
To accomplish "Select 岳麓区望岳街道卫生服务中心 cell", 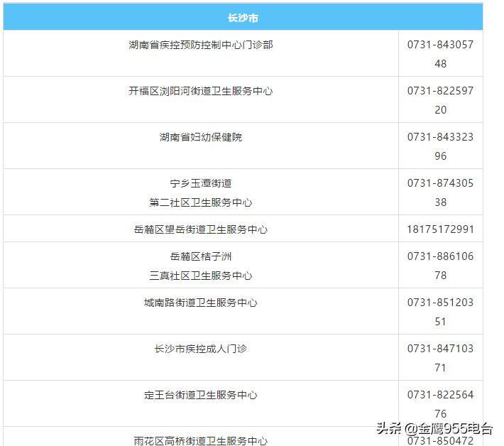I will click(201, 229).
